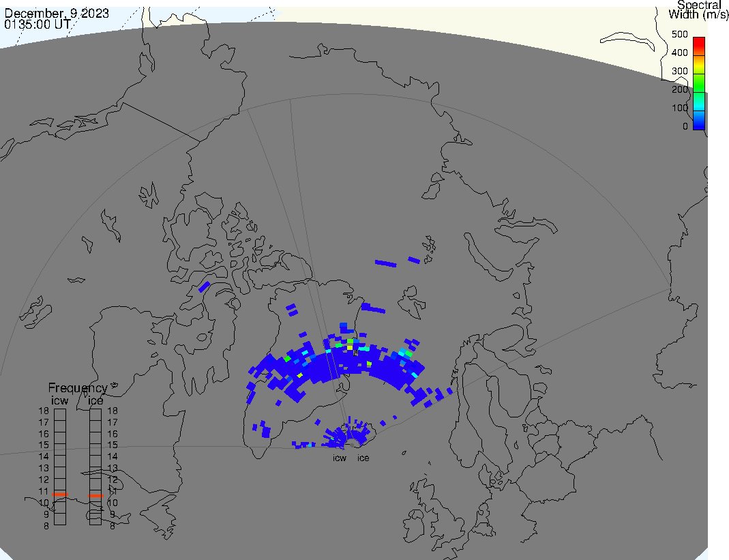The image size is (729, 560).
Task: Click the yellow-green scatter cell west of the Iceland radars
Action: (300, 375)
